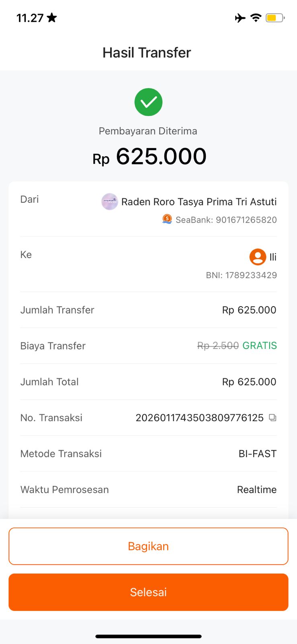Viewport: 297px width, 644px height.
Task: Tap the airplane mode status icon
Action: coord(240,18)
